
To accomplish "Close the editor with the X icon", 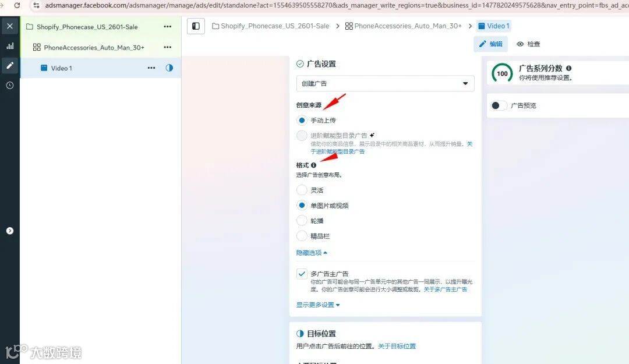I will coord(10,26).
